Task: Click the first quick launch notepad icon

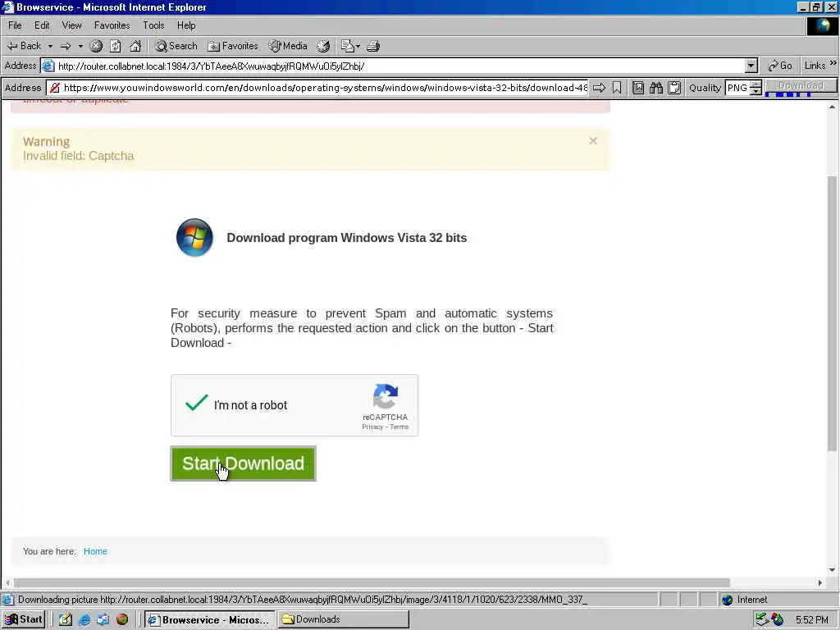Action: click(x=66, y=620)
